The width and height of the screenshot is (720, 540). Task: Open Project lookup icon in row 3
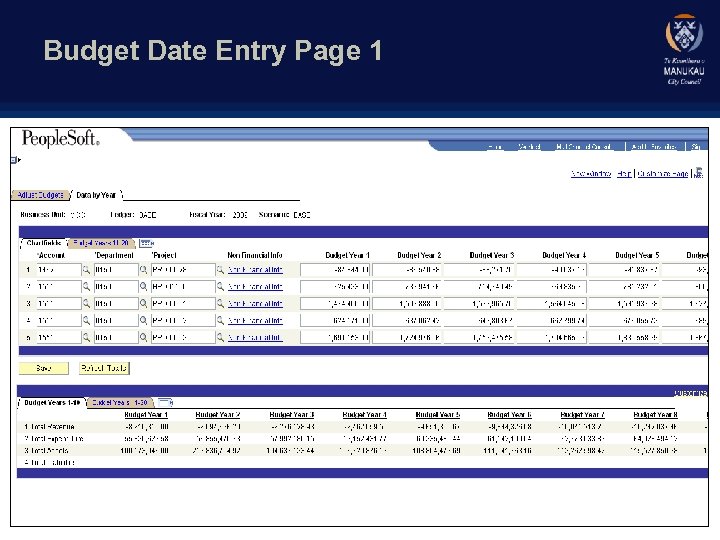(220, 304)
